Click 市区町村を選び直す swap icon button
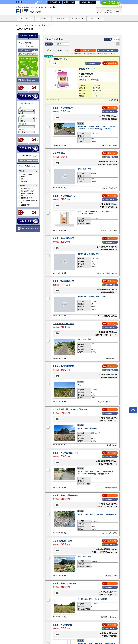The image size is (138, 644). coord(28,80)
